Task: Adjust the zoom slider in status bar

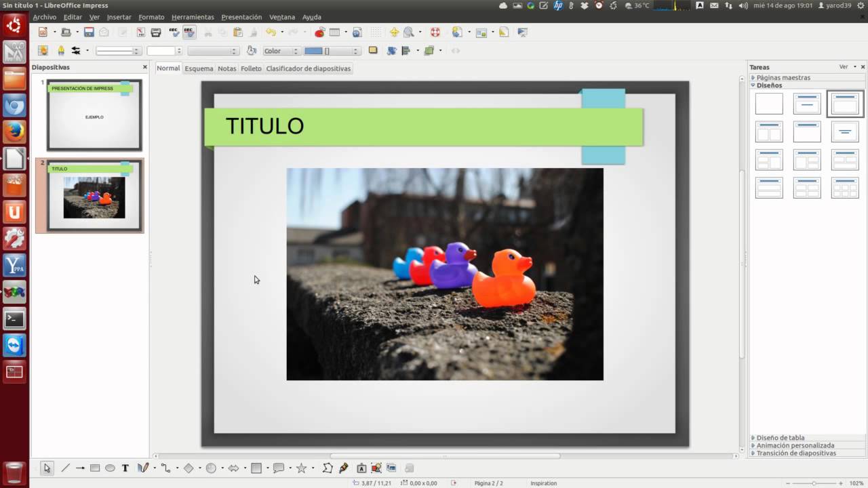Action: 814,483
